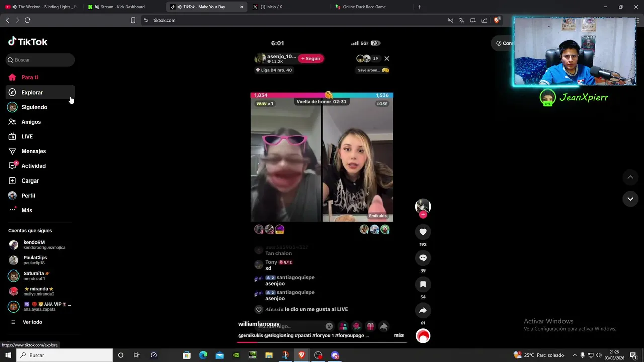Open ANA VIP followed account
Screen dimensions: 644x362
[x=39, y=307]
